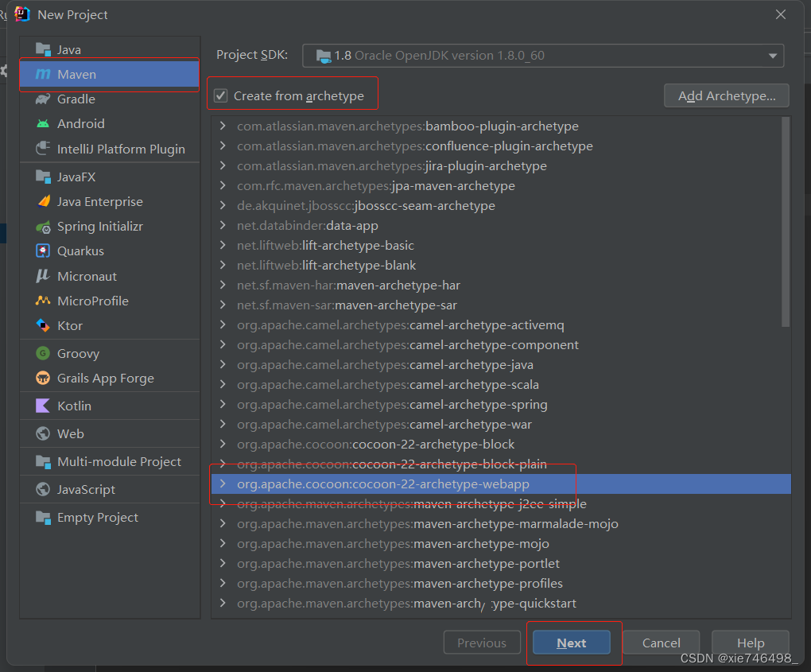The height and width of the screenshot is (672, 811).
Task: Select the Gradle project type icon
Action: (x=44, y=99)
